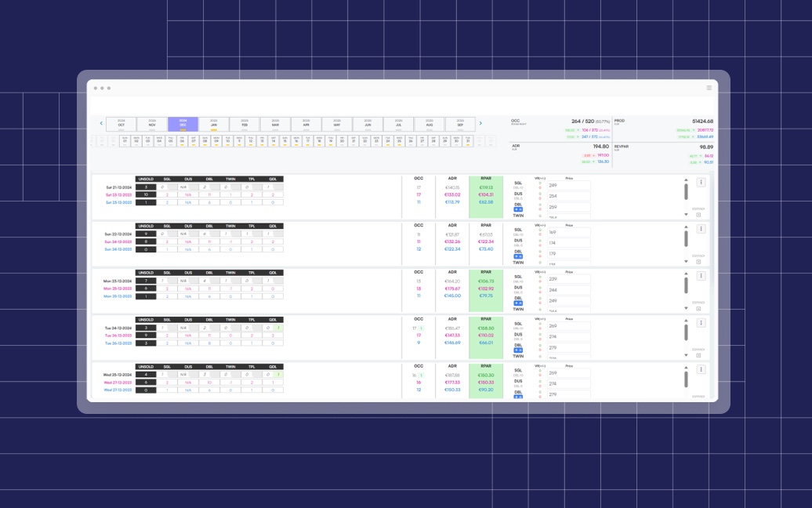Go to the next months with right chevron
Viewport: 812px width, 508px height.
click(x=480, y=123)
